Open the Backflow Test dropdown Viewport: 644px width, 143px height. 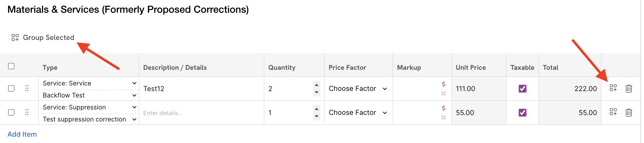tap(89, 95)
